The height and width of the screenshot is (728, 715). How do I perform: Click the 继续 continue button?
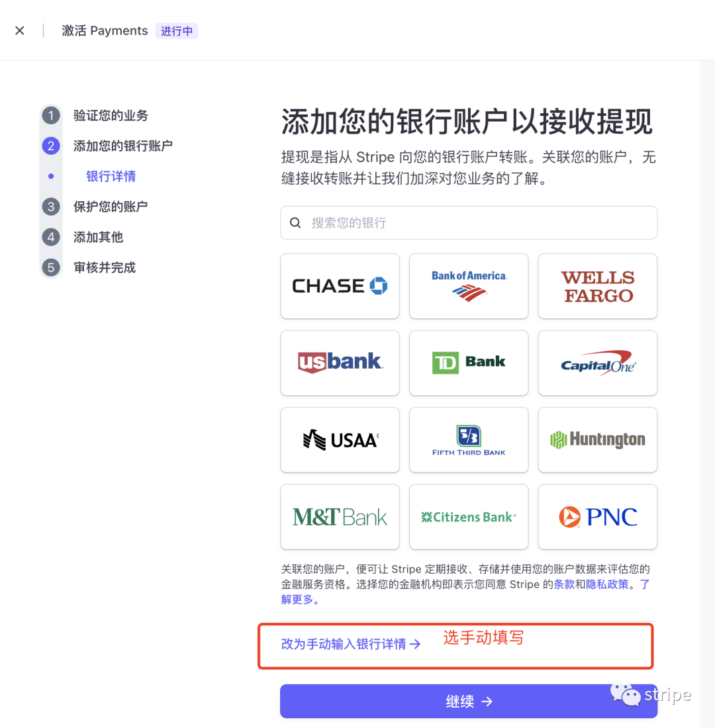tap(468, 701)
